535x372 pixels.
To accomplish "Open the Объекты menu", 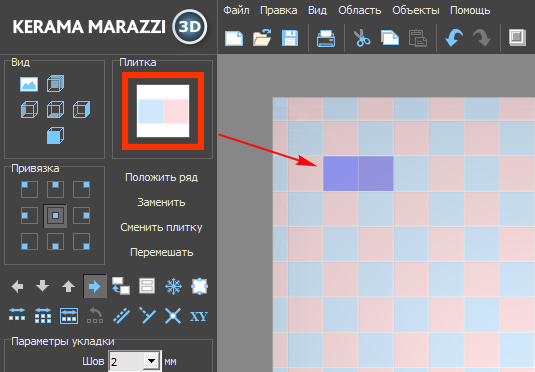I will [416, 11].
